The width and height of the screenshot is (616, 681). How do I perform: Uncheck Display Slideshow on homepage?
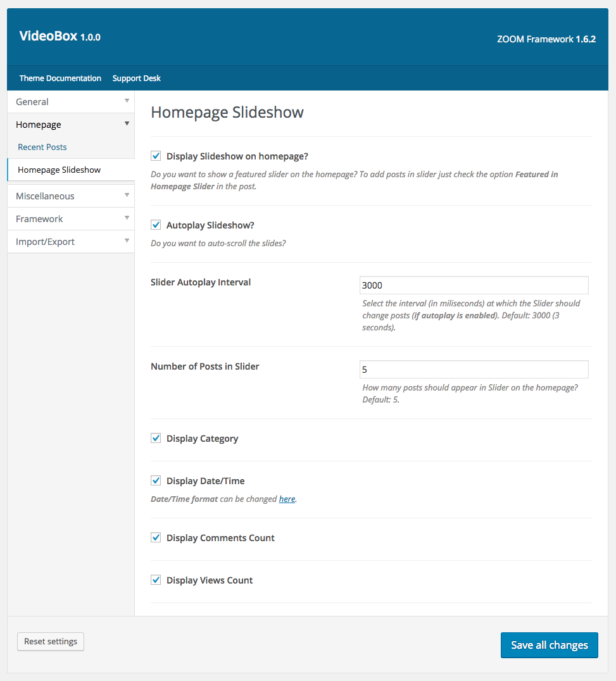point(156,156)
